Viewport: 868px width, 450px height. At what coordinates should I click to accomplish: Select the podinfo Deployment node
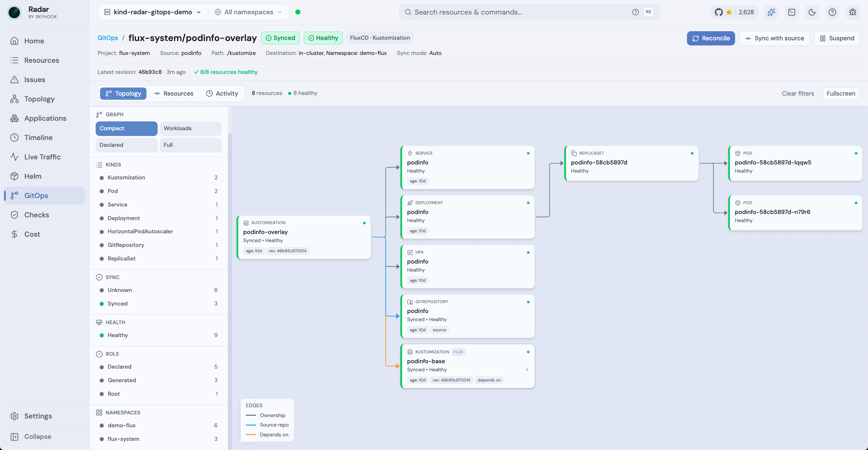(x=468, y=217)
